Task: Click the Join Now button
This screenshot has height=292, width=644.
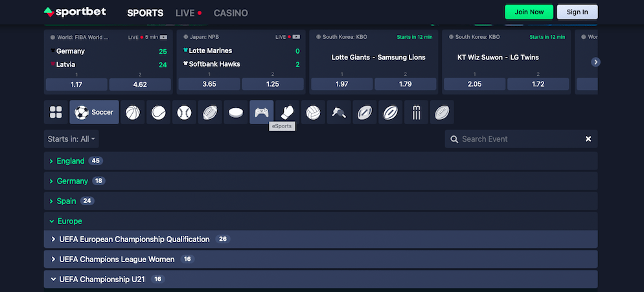Action: click(529, 12)
